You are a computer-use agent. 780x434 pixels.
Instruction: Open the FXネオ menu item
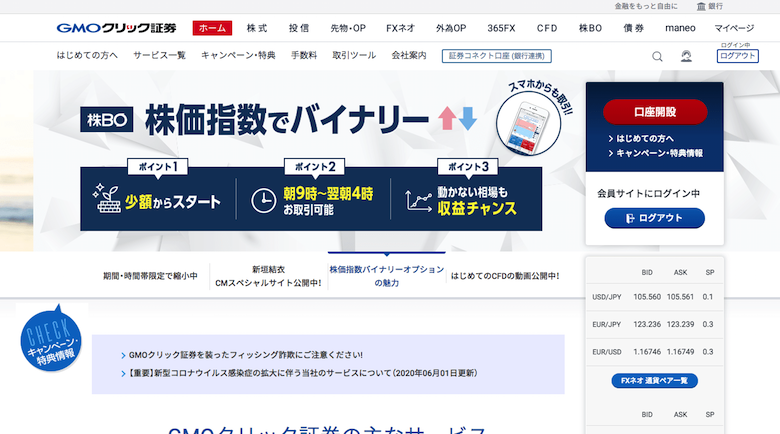(x=401, y=28)
